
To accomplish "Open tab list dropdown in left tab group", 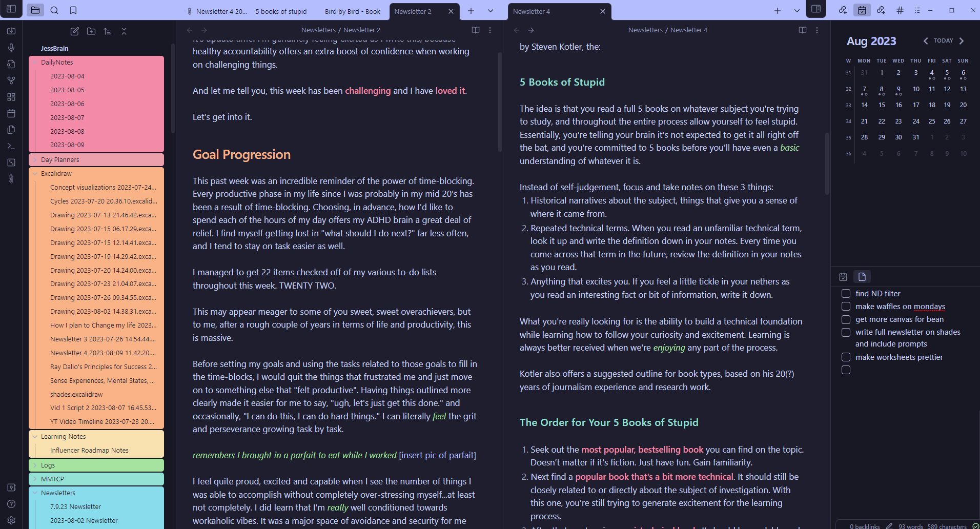I will 491,11.
